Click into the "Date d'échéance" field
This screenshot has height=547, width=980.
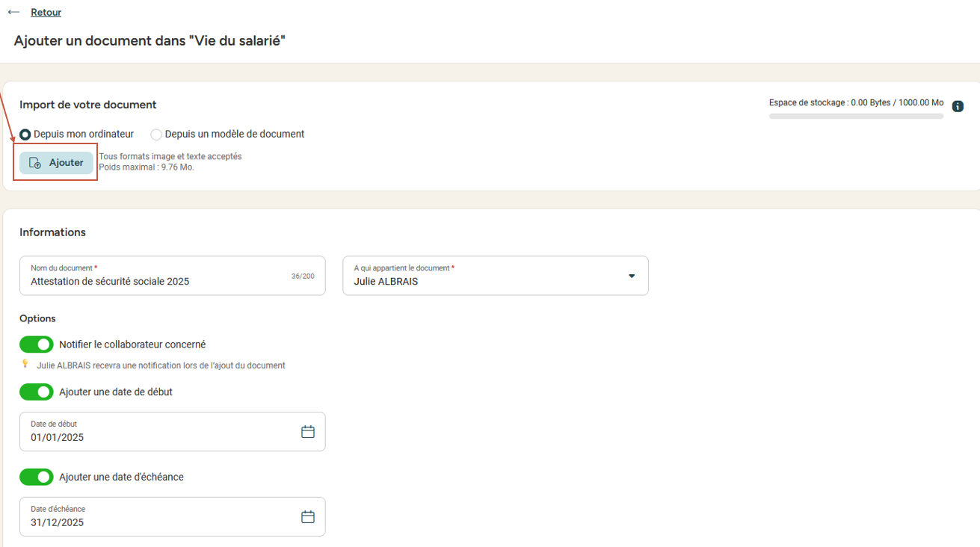157,522
